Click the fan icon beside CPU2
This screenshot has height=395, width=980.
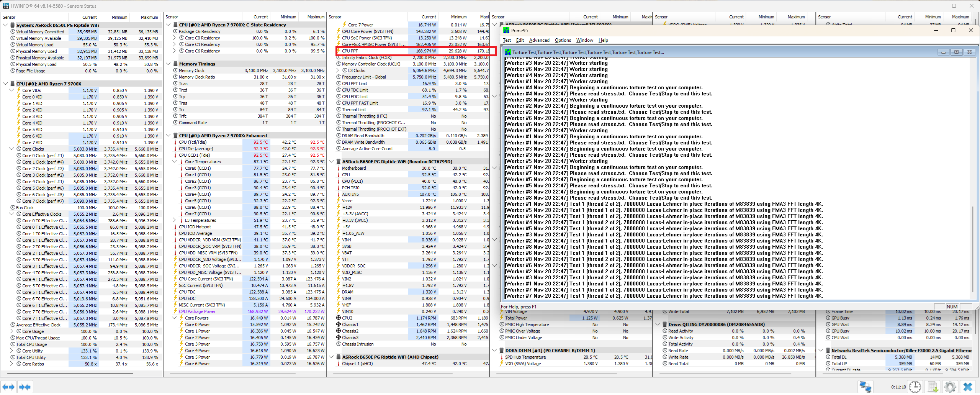(x=339, y=318)
